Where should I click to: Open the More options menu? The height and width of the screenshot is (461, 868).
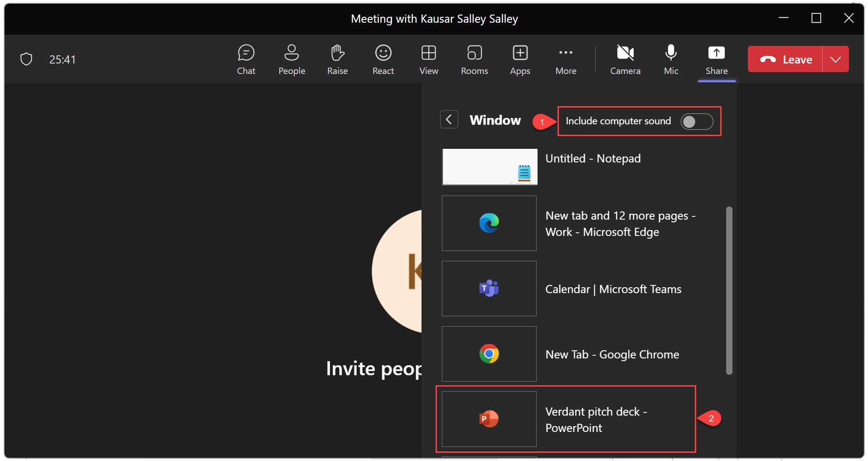point(565,59)
